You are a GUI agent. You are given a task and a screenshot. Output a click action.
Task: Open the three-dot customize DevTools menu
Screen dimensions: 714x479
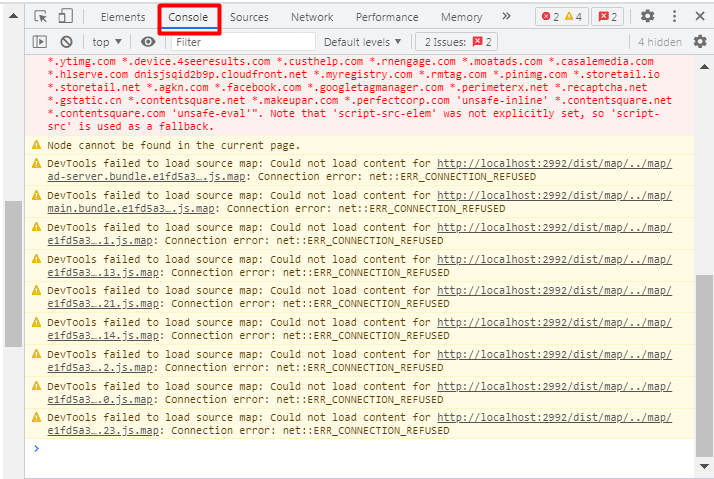pyautogui.click(x=674, y=17)
